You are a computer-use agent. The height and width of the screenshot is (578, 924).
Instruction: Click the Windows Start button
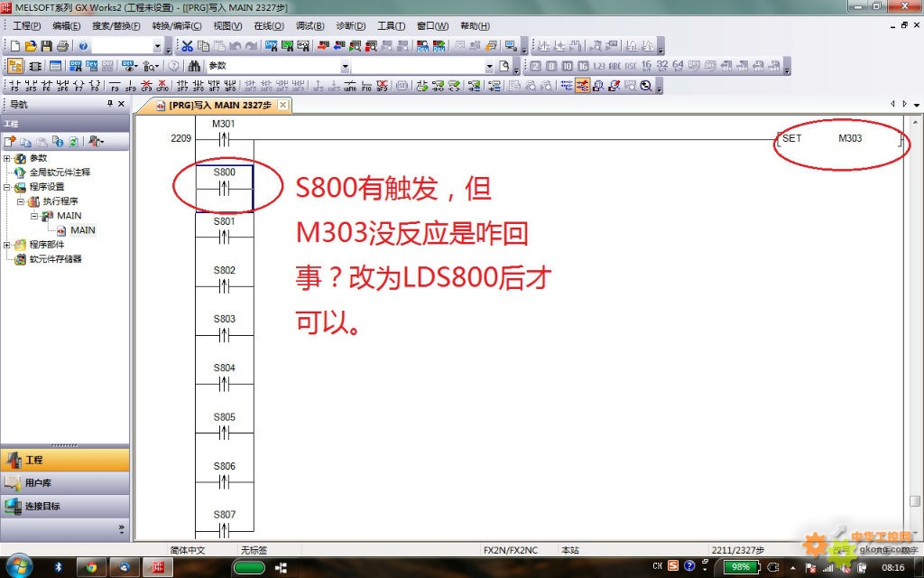coord(18,567)
